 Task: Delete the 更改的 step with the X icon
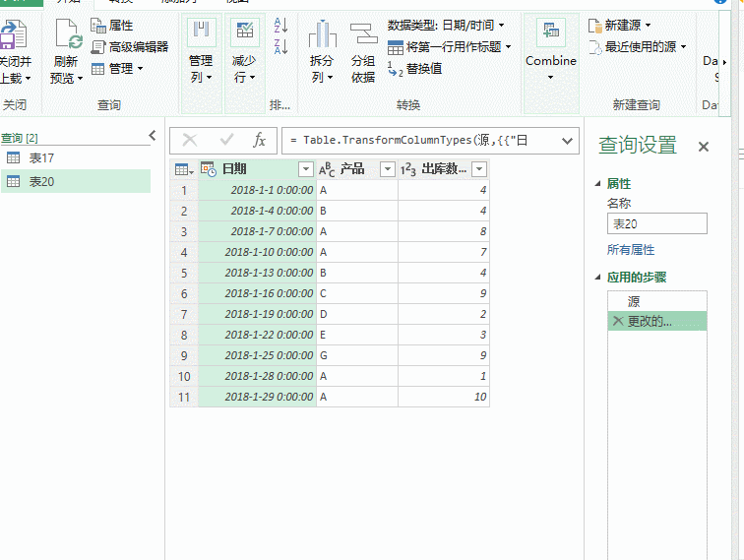pos(618,321)
